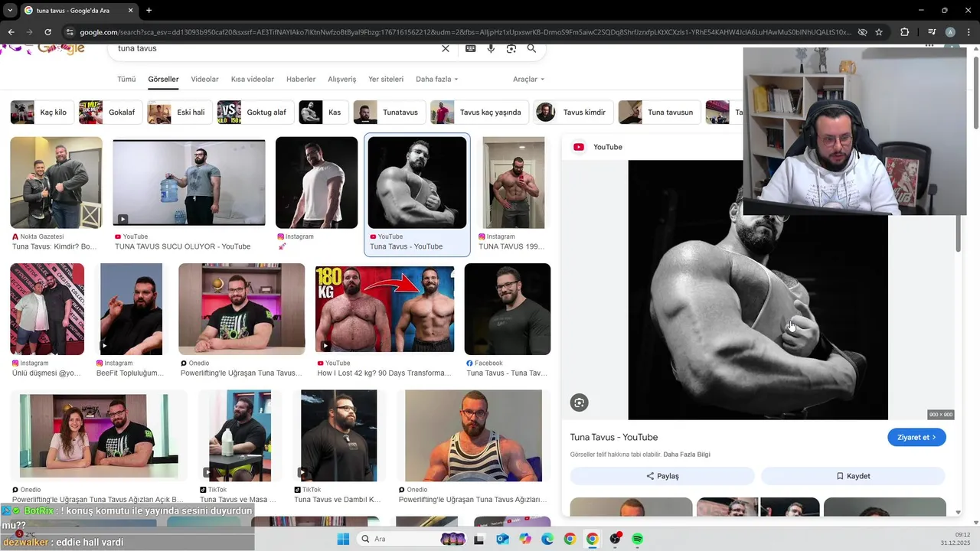Launch Outlook from the taskbar
This screenshot has height=551, width=980.
pos(502,539)
